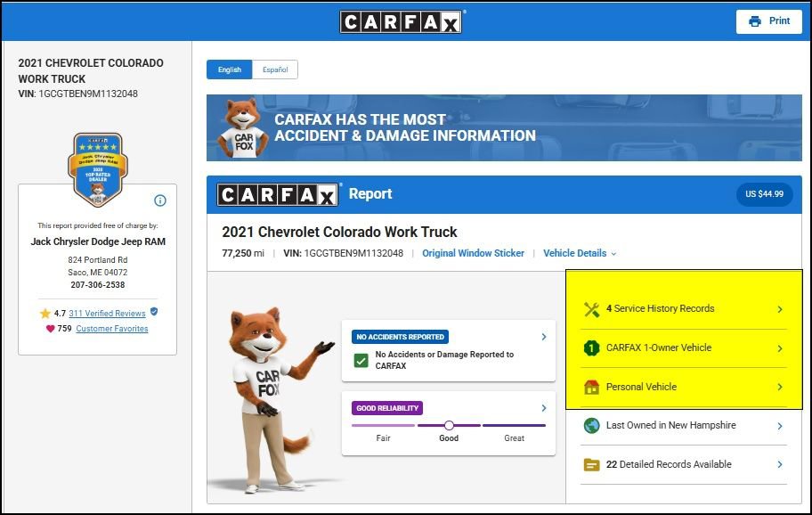Click the Car Fox mascot in the banner

(x=243, y=128)
